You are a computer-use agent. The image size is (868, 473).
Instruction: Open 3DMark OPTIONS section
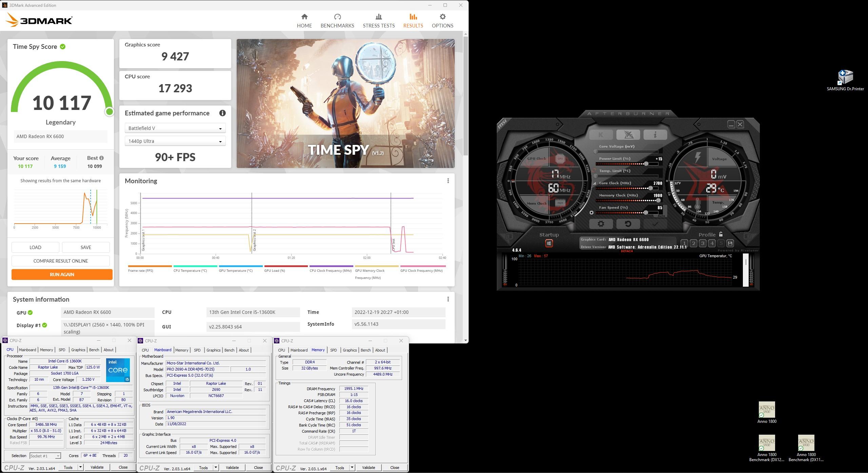442,21
